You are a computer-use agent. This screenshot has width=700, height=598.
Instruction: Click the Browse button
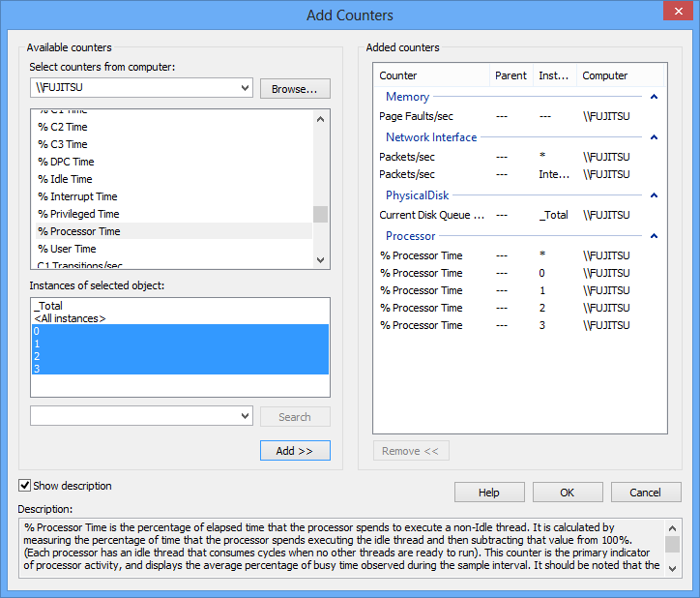[x=295, y=88]
